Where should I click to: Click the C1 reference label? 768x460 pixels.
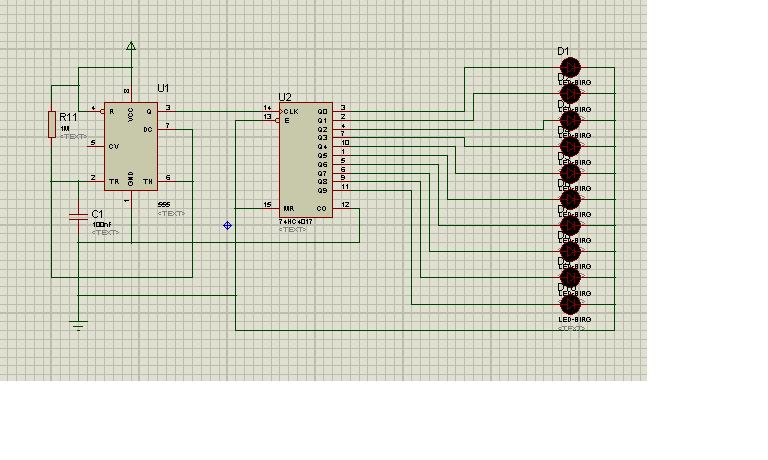tap(97, 214)
